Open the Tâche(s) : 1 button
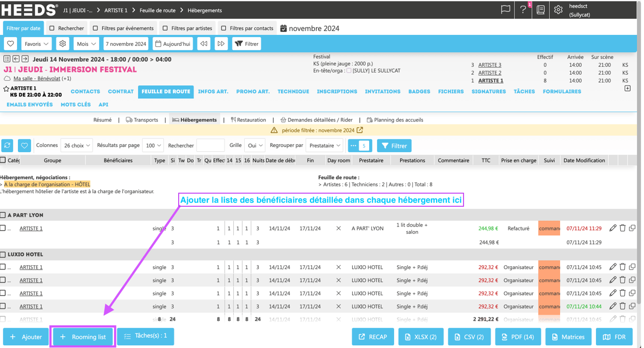The height and width of the screenshot is (348, 644). 145,336
